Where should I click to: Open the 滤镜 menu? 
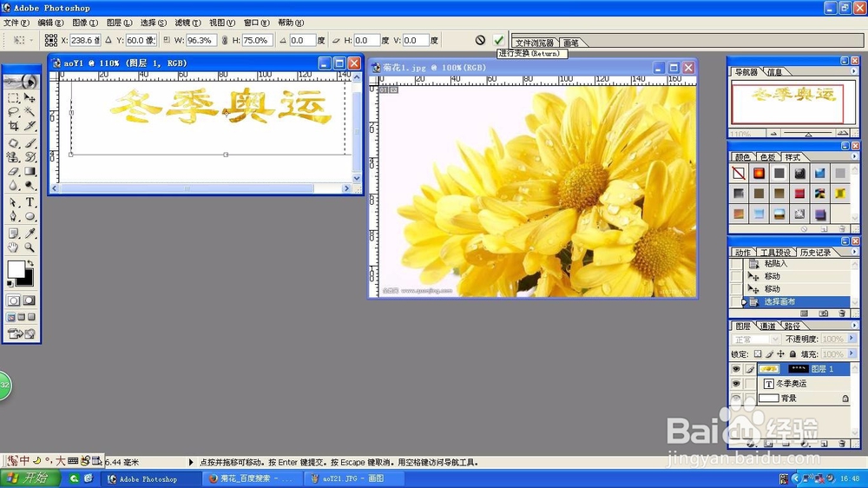pyautogui.click(x=187, y=23)
